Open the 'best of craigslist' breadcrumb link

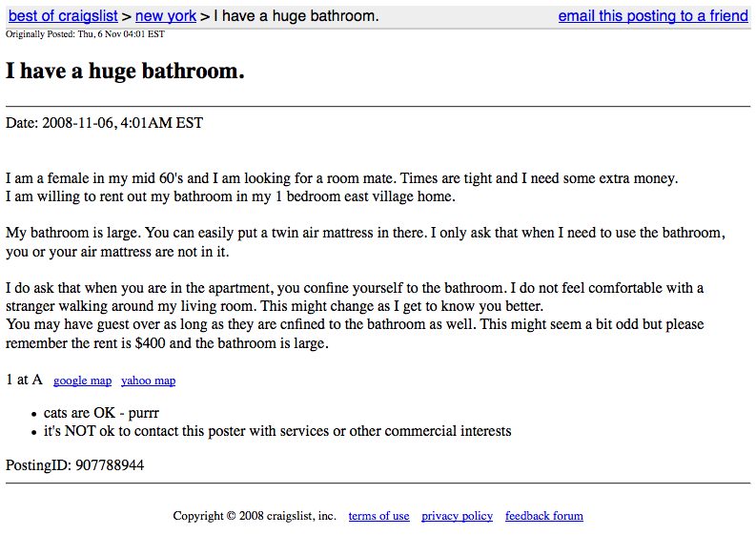[63, 16]
